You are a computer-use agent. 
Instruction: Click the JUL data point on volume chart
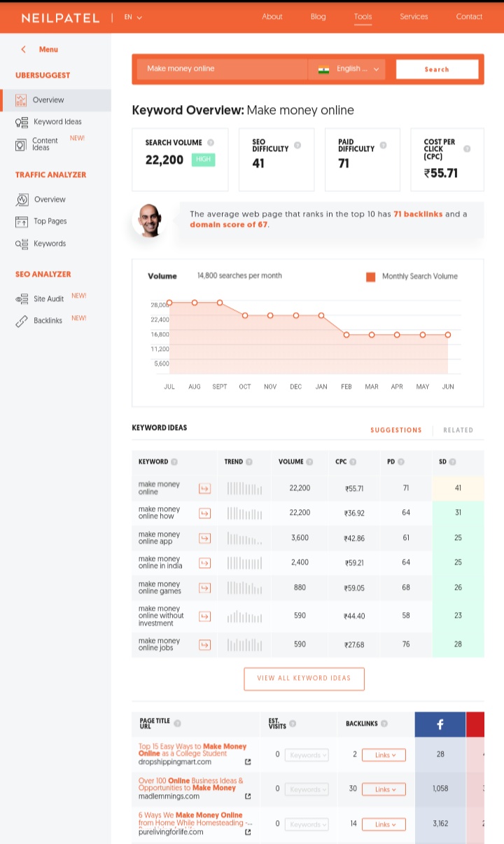(x=169, y=303)
